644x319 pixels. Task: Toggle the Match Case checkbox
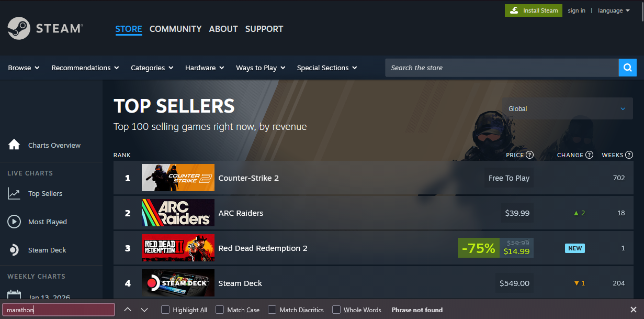tap(220, 310)
